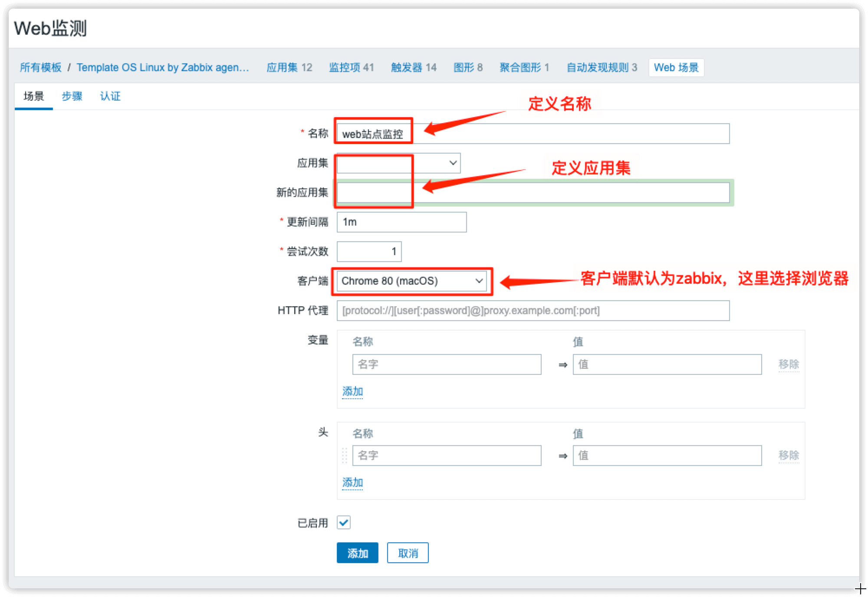
Task: Click 添加 link under 变量 section
Action: click(x=352, y=391)
